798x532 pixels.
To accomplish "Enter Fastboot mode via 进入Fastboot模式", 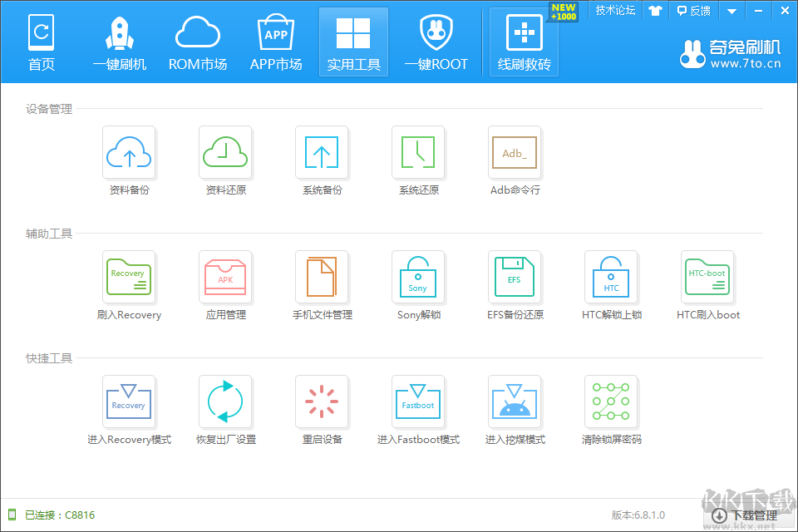I will click(x=418, y=402).
